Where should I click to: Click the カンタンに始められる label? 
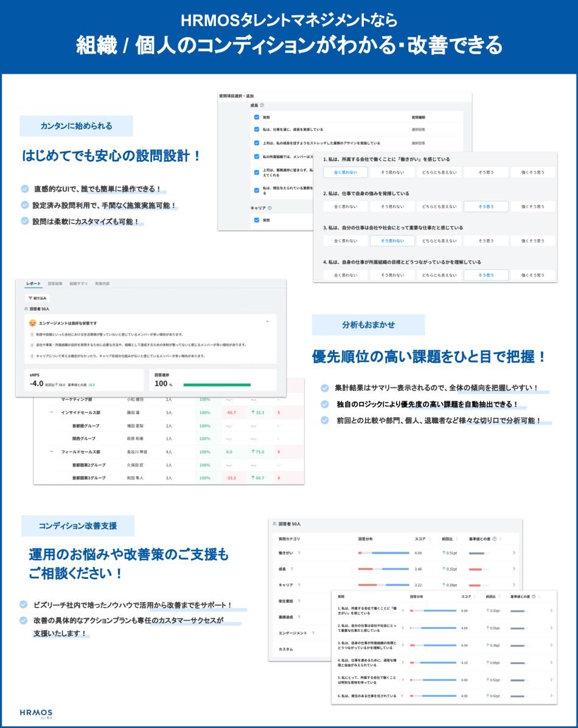coord(76,126)
